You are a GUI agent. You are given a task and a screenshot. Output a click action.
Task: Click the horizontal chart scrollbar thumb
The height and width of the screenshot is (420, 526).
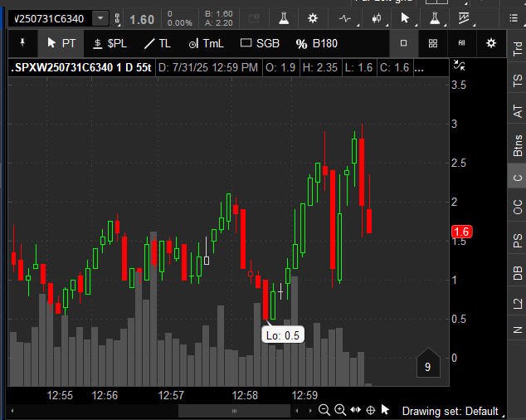[x=234, y=411]
